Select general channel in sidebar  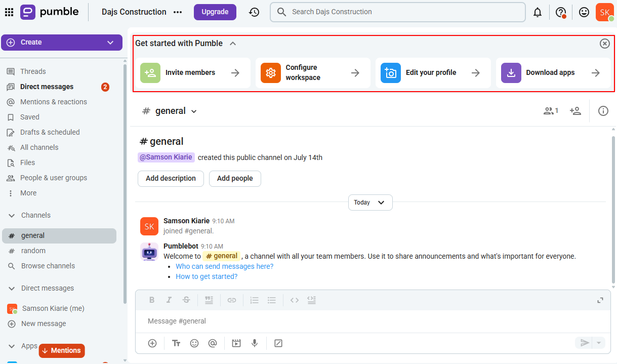coord(59,235)
